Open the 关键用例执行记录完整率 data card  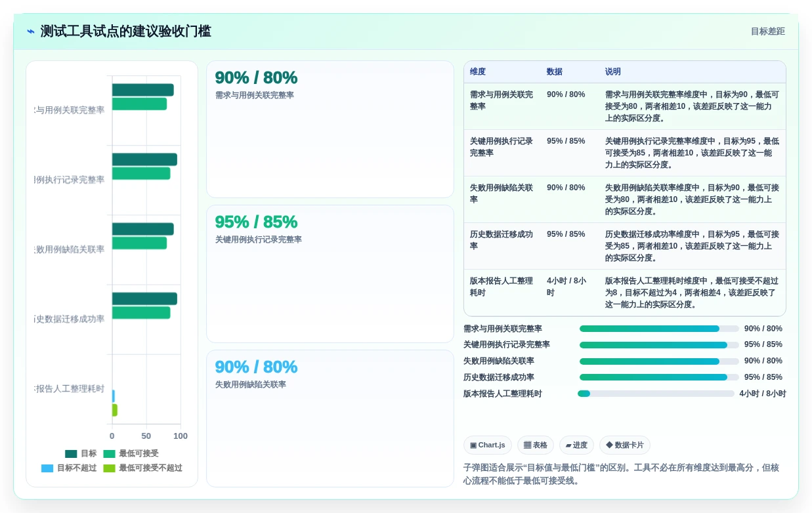(330, 274)
